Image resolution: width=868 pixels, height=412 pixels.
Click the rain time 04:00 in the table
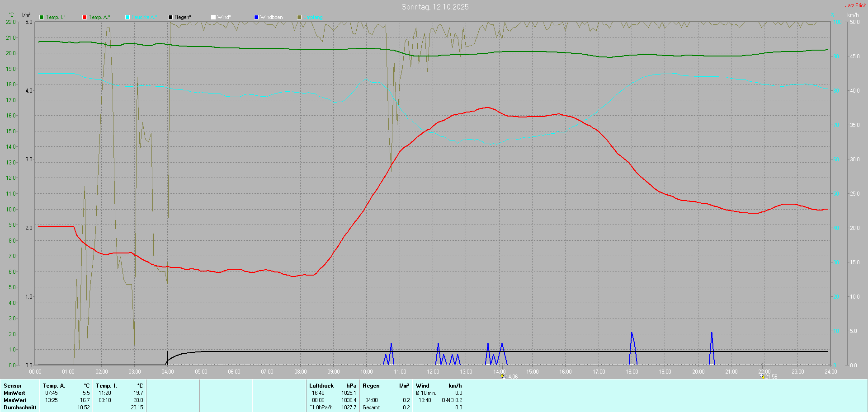(372, 400)
